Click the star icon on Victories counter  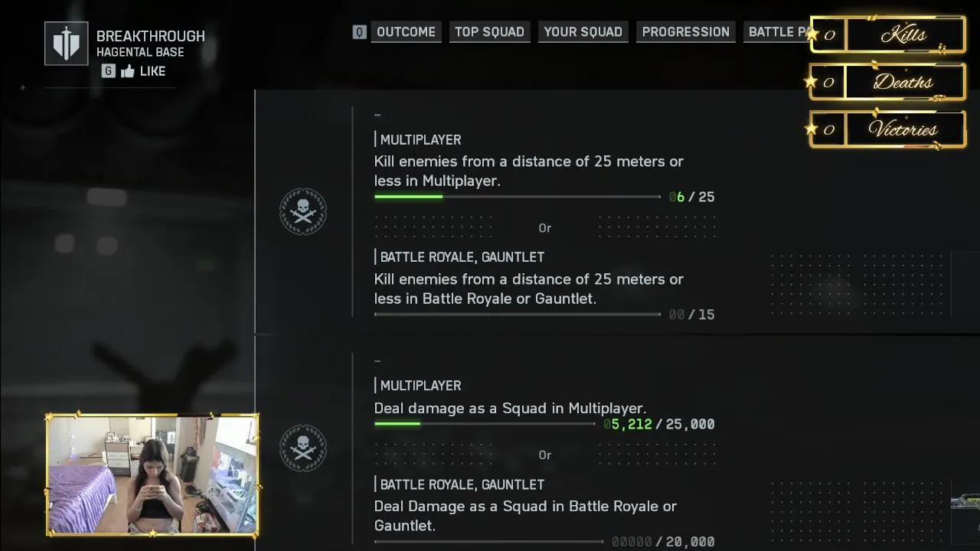(812, 129)
